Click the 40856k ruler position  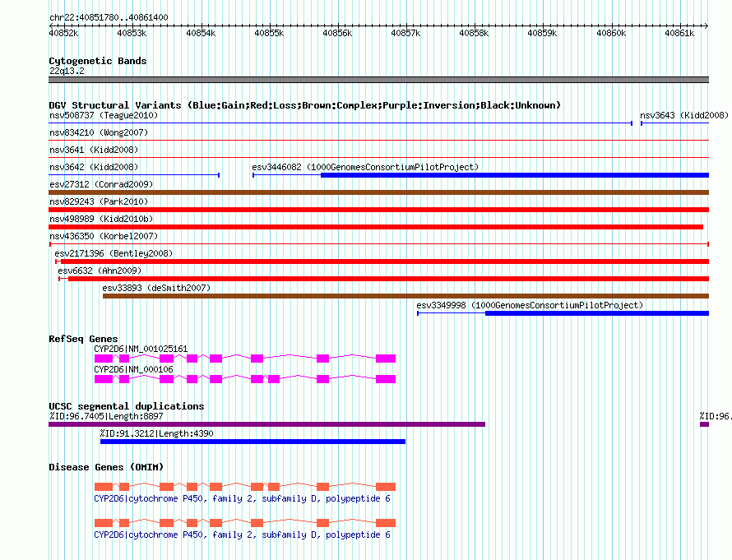[x=337, y=33]
